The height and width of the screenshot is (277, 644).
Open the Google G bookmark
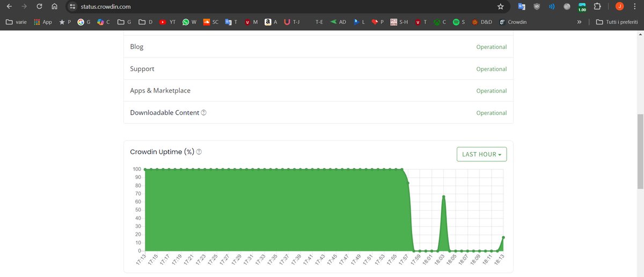click(x=84, y=22)
